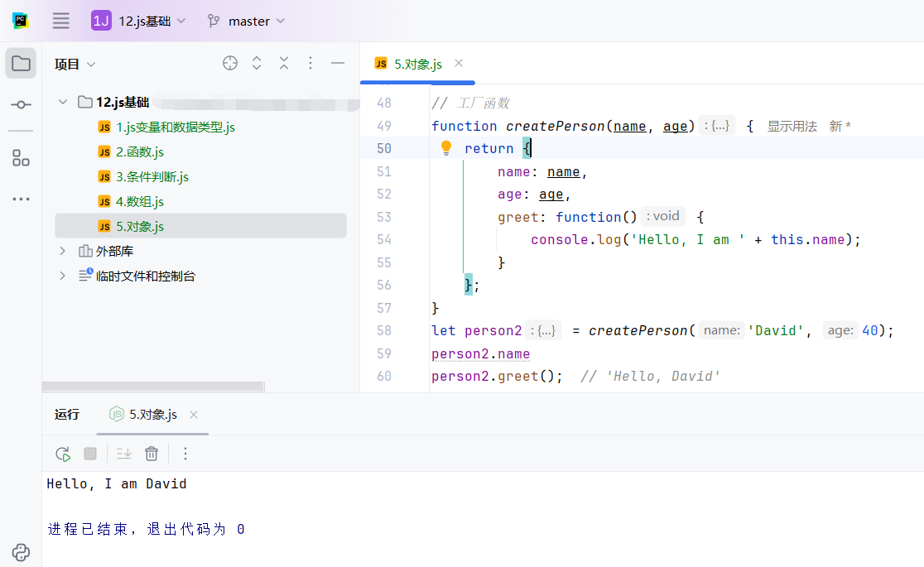This screenshot has width=924, height=567.
Task: Select file 3.条件判断.js in tree
Action: click(152, 177)
